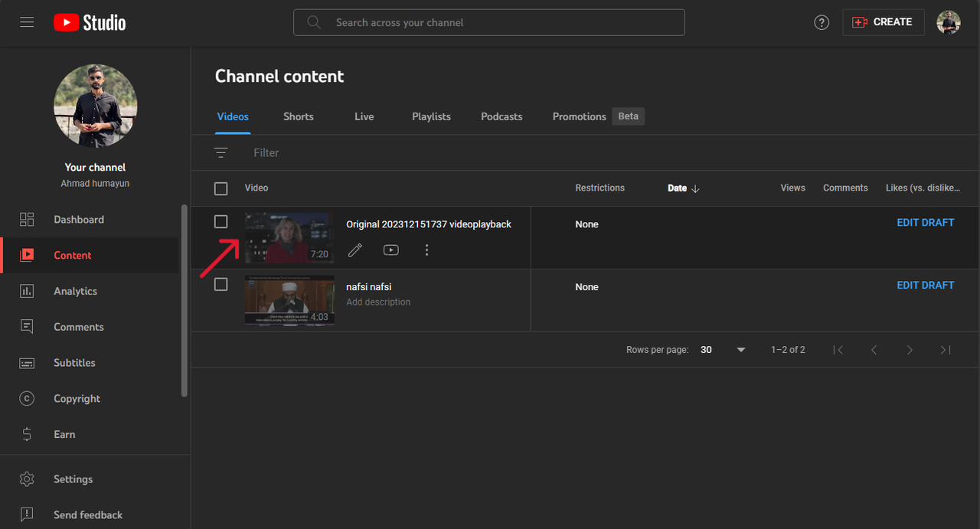The width and height of the screenshot is (980, 529).
Task: Click the Restrictions column header
Action: [x=600, y=188]
